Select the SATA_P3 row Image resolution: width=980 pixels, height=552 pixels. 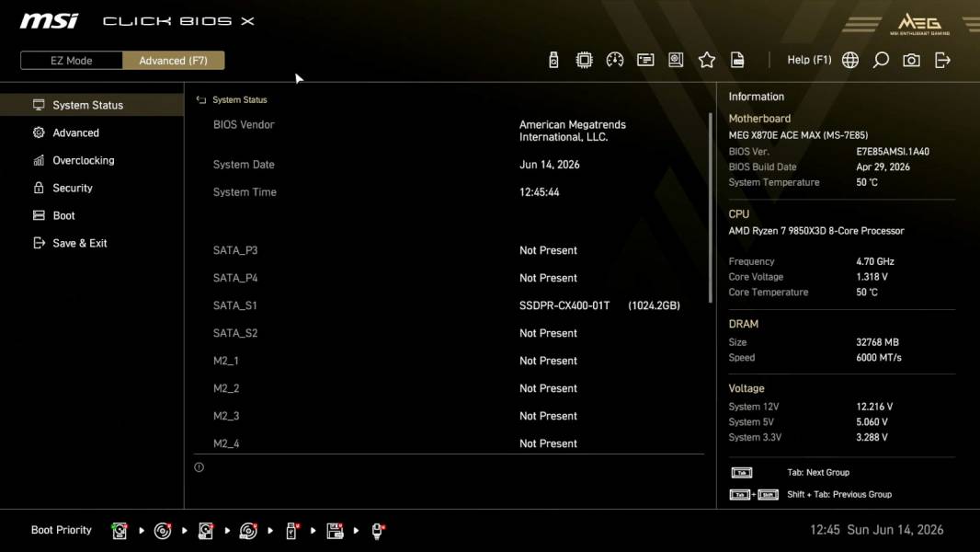coord(450,250)
